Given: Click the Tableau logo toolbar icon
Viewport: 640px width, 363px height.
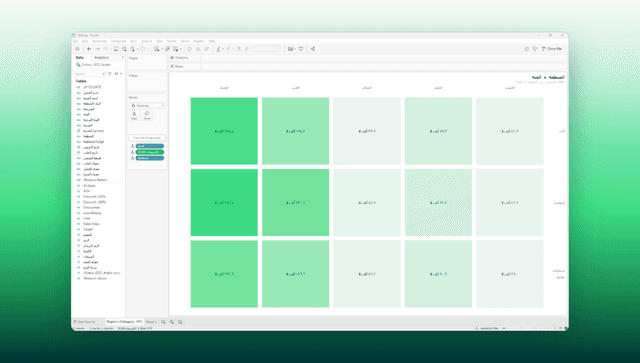Looking at the screenshot, I should tap(77, 49).
